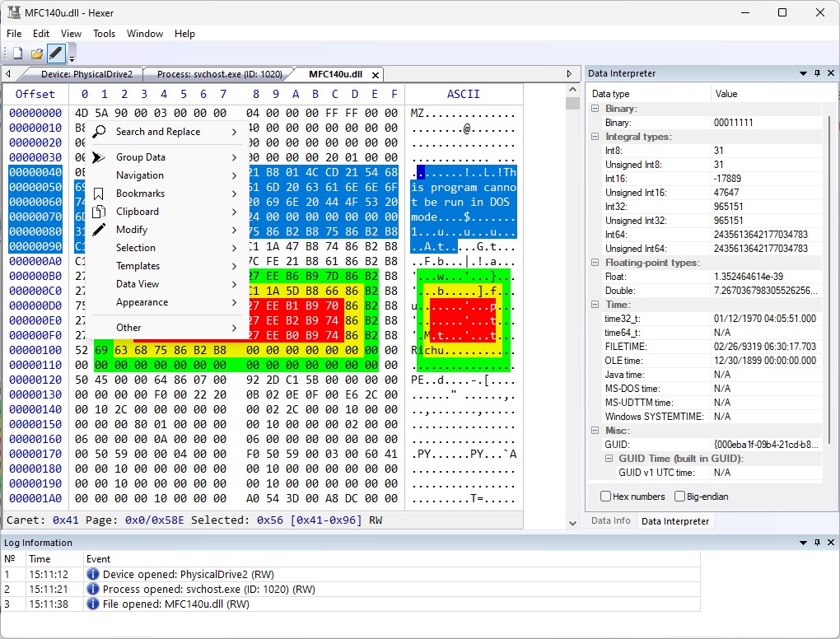This screenshot has width=840, height=639.
Task: Pin the Data Interpreter panel
Action: (x=817, y=73)
